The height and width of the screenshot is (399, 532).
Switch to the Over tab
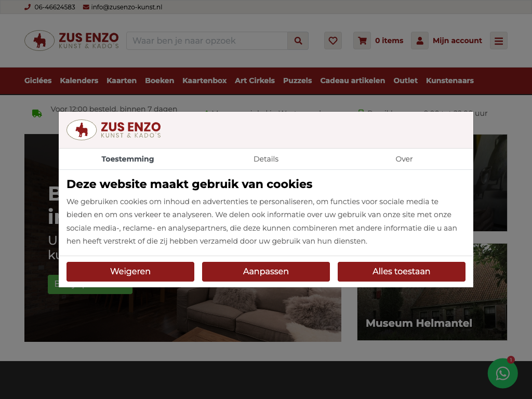pyautogui.click(x=404, y=159)
